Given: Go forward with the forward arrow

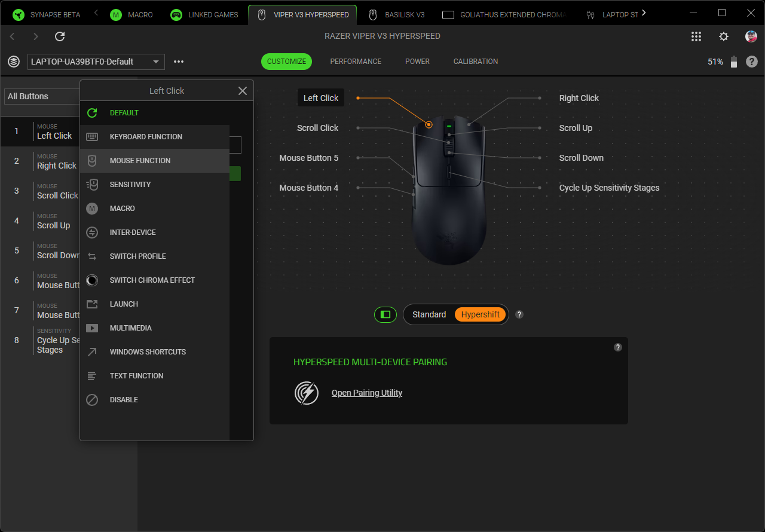Looking at the screenshot, I should [x=36, y=36].
